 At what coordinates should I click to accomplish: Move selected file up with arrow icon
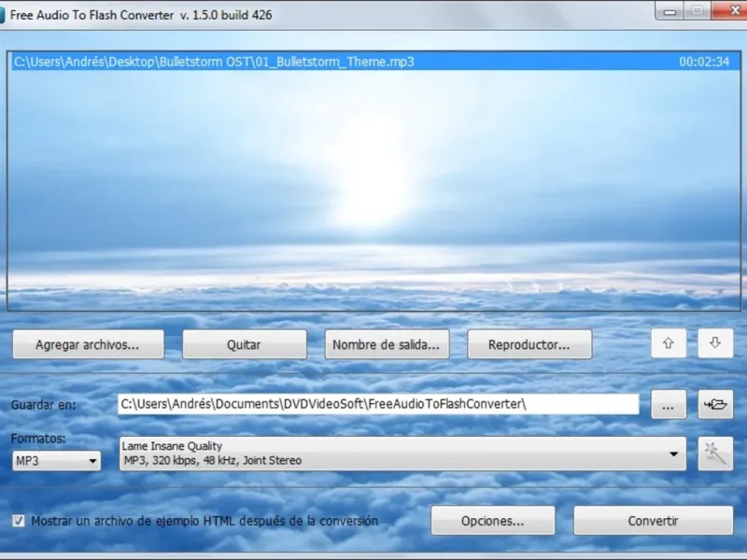click(669, 343)
